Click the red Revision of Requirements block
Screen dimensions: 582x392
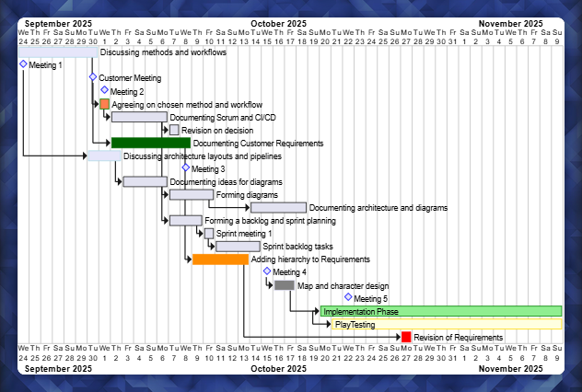pyautogui.click(x=406, y=338)
